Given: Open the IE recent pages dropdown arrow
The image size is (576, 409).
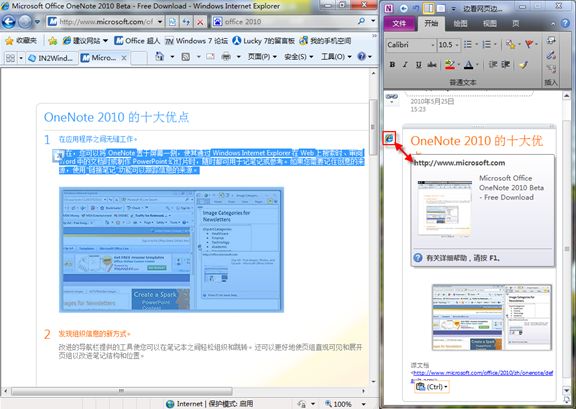Looking at the screenshot, I should pos(37,22).
